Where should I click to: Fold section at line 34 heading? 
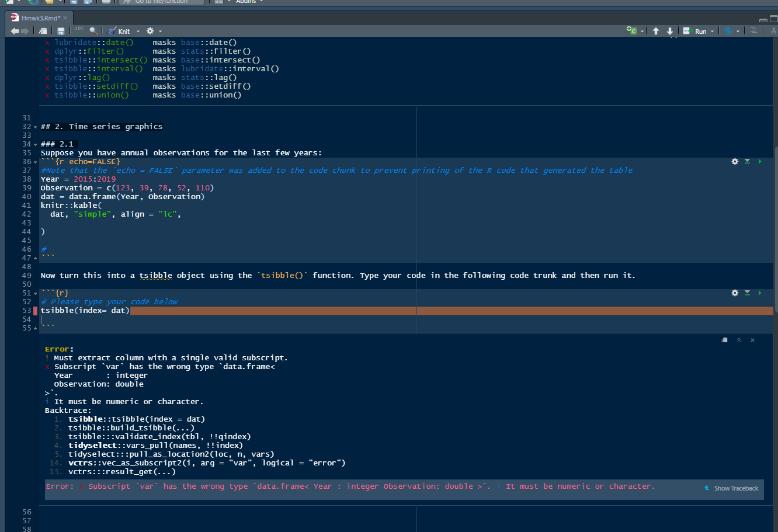click(36, 144)
